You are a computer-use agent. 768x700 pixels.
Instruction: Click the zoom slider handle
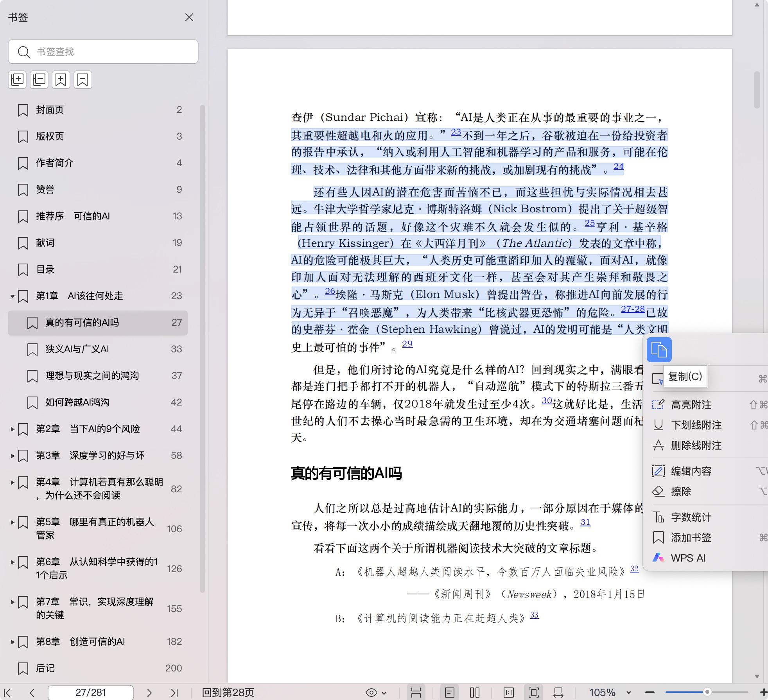tap(707, 692)
